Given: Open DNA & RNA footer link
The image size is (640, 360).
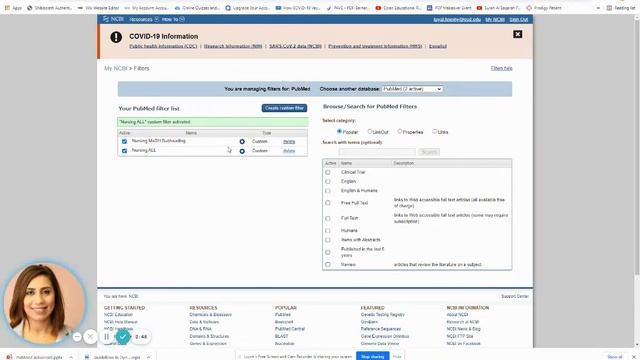Looking at the screenshot, I should (x=200, y=329).
